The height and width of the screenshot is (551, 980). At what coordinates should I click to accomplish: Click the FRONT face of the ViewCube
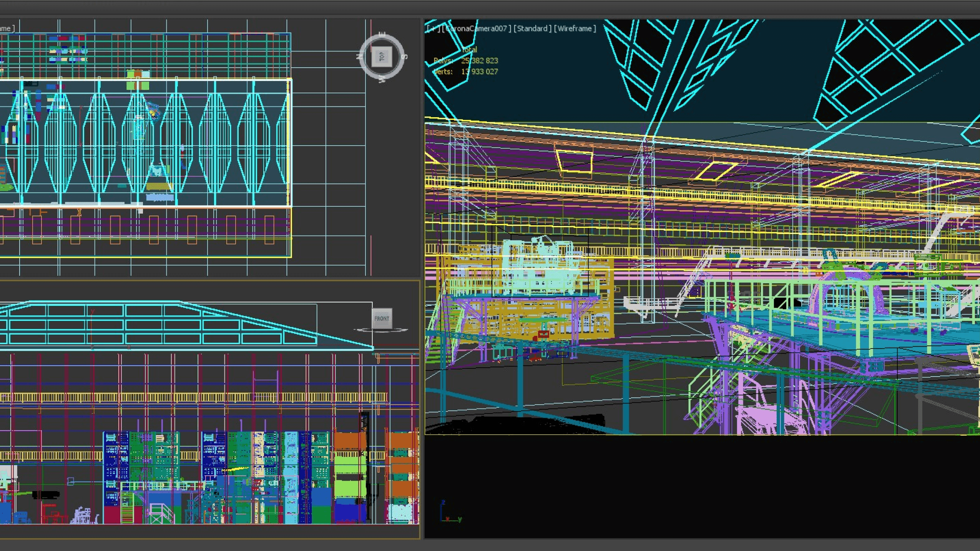[x=382, y=319]
